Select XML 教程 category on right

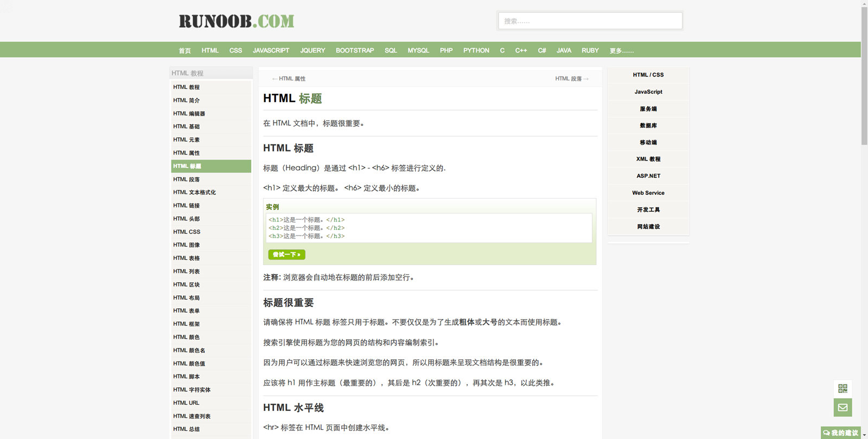[x=648, y=159]
